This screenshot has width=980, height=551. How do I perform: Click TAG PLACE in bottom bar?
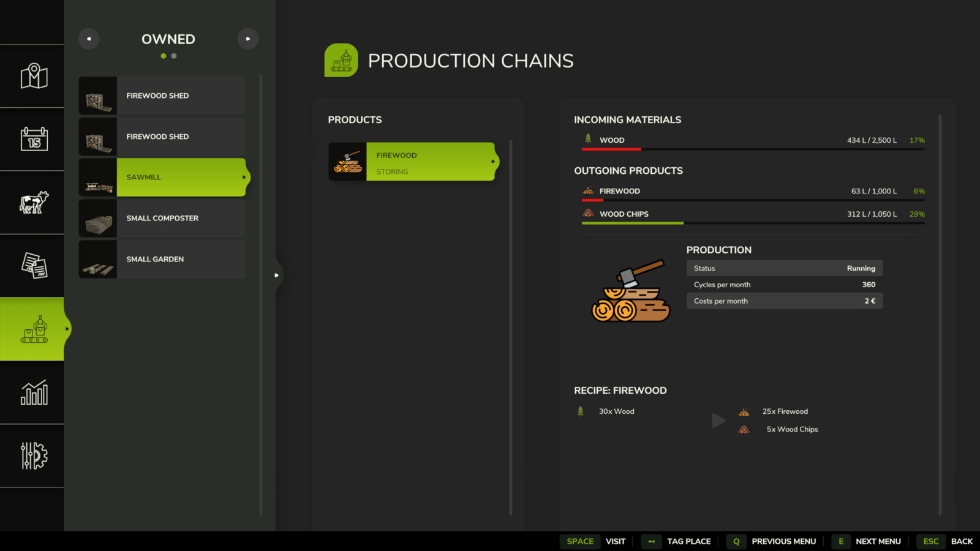click(688, 541)
